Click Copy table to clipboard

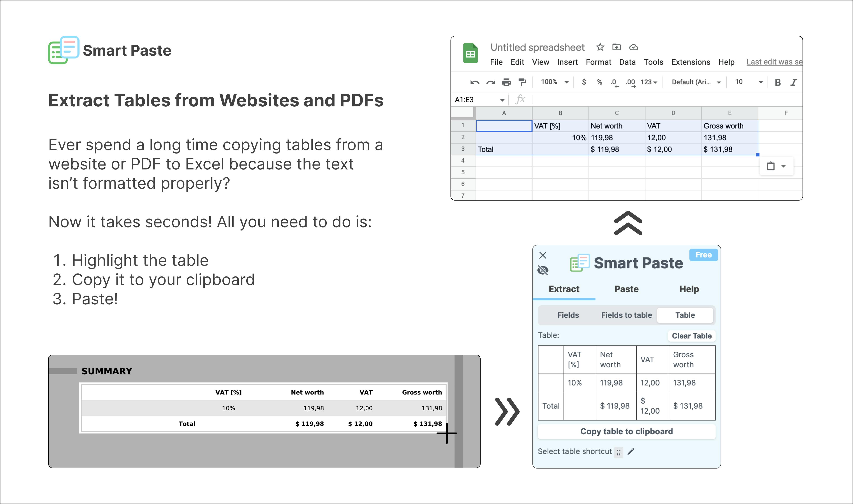pyautogui.click(x=627, y=431)
